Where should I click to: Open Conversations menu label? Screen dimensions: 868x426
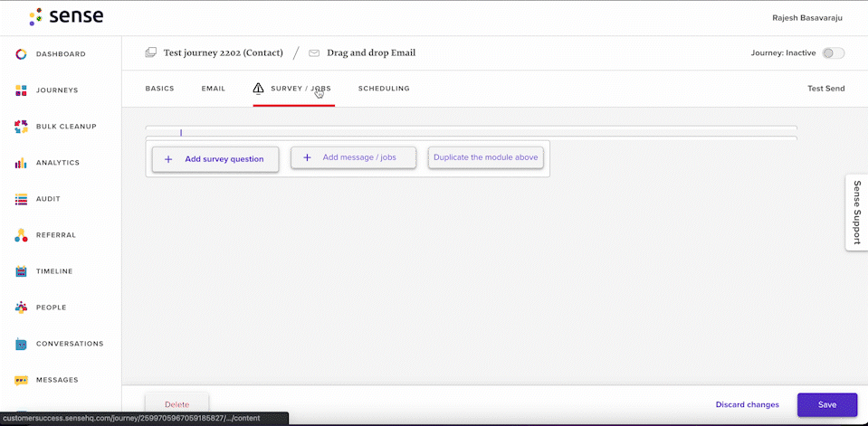(70, 344)
